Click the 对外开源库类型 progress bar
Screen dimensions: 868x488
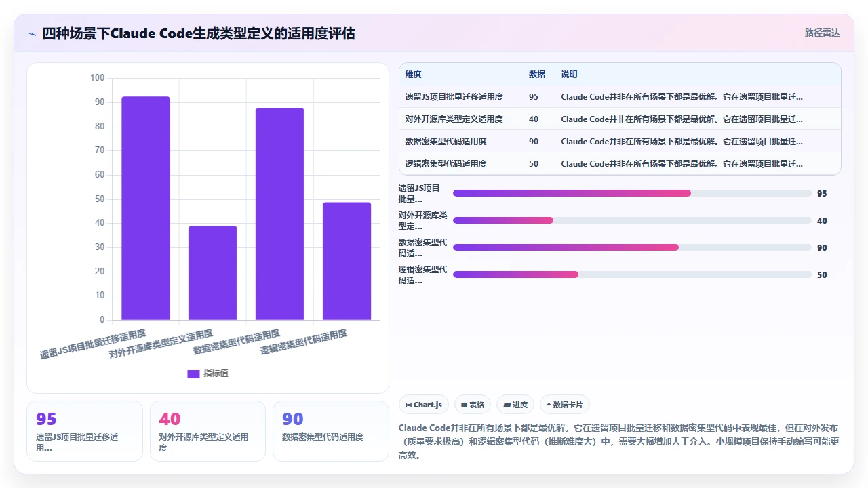(632, 220)
